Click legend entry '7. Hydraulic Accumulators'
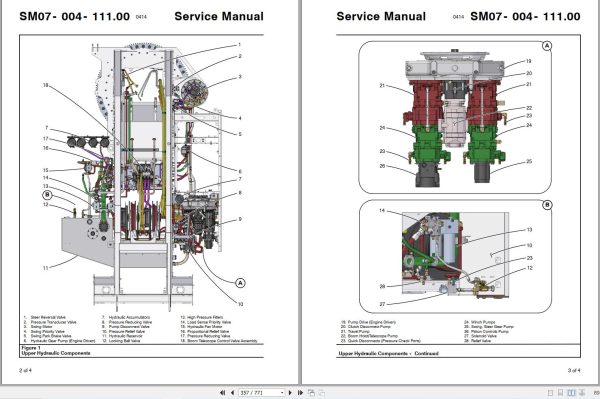 click(126, 317)
